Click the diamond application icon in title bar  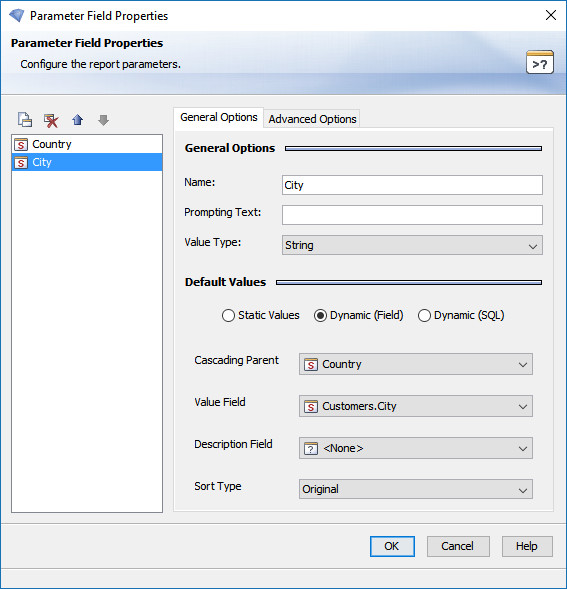click(x=17, y=15)
